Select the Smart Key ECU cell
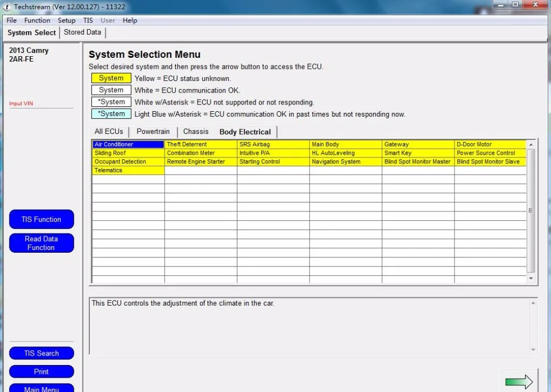The width and height of the screenshot is (551, 392). click(x=418, y=153)
